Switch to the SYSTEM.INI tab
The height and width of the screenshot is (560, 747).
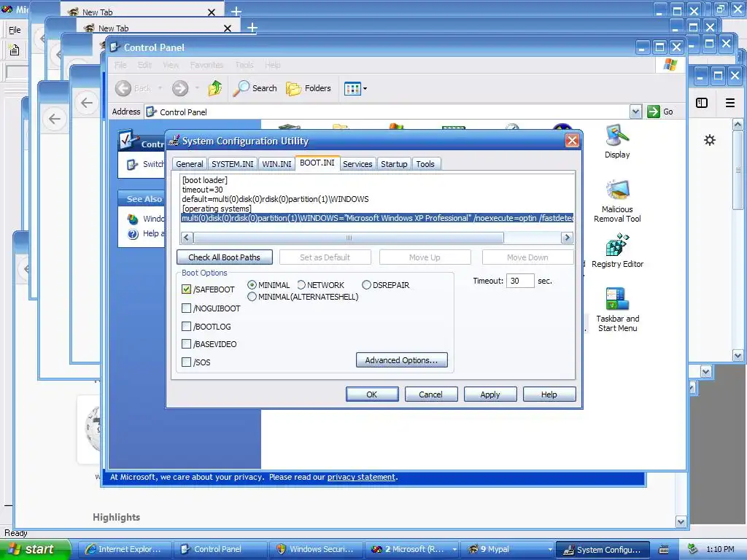[x=233, y=164]
